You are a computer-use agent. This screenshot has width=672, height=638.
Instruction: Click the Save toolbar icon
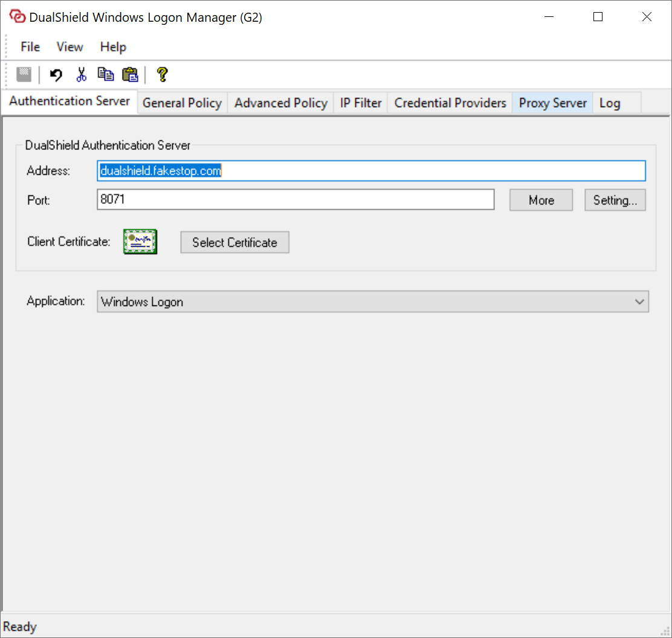[24, 74]
